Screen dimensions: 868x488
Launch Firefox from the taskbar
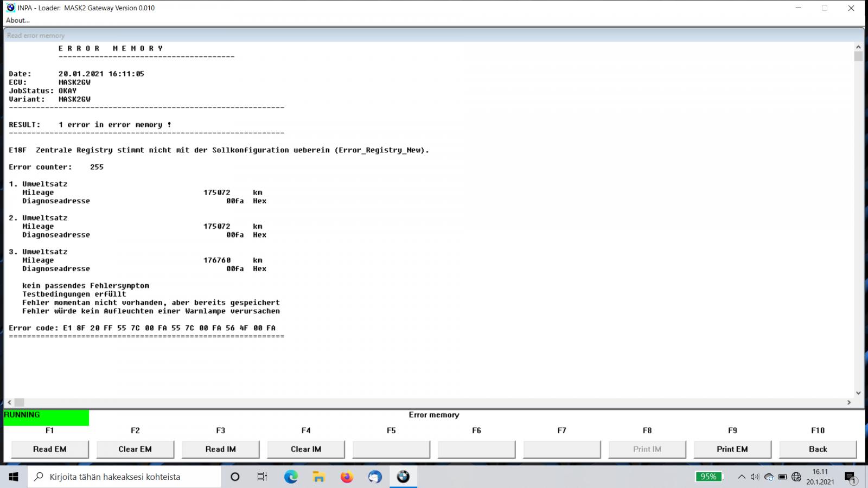pos(347,477)
